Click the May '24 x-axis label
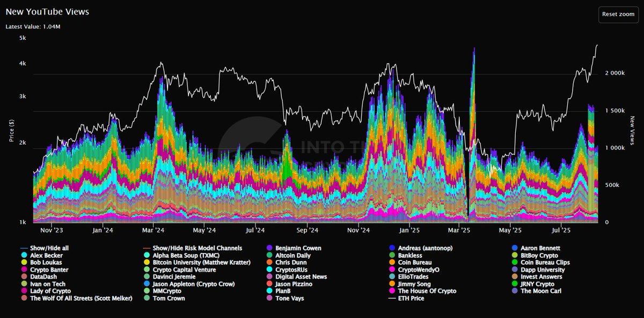This screenshot has height=318, width=644. (x=204, y=230)
